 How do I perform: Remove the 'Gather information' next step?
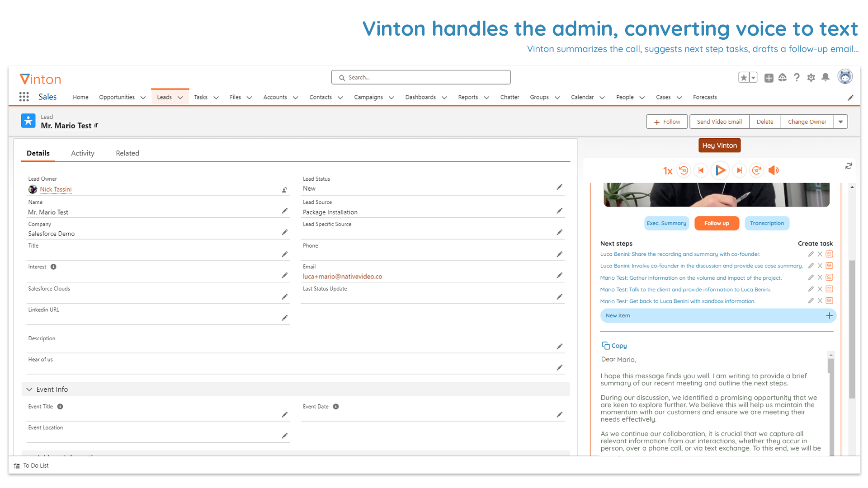[820, 277]
